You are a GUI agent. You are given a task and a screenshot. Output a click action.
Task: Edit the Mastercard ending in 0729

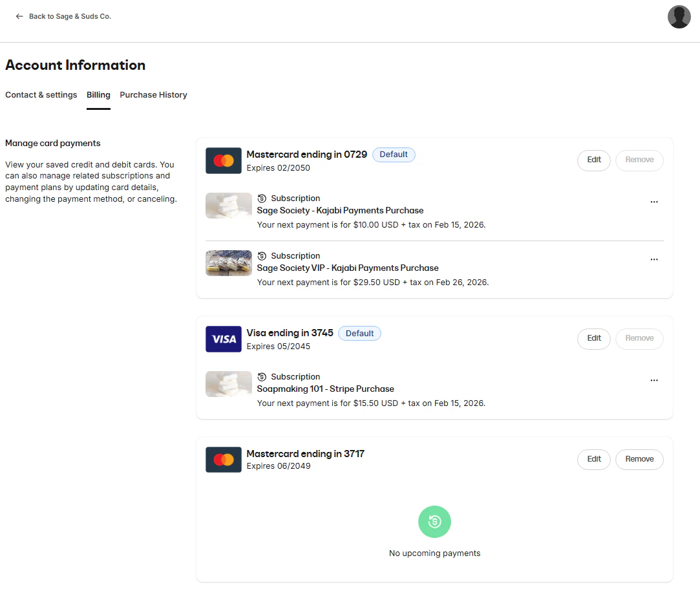point(594,160)
